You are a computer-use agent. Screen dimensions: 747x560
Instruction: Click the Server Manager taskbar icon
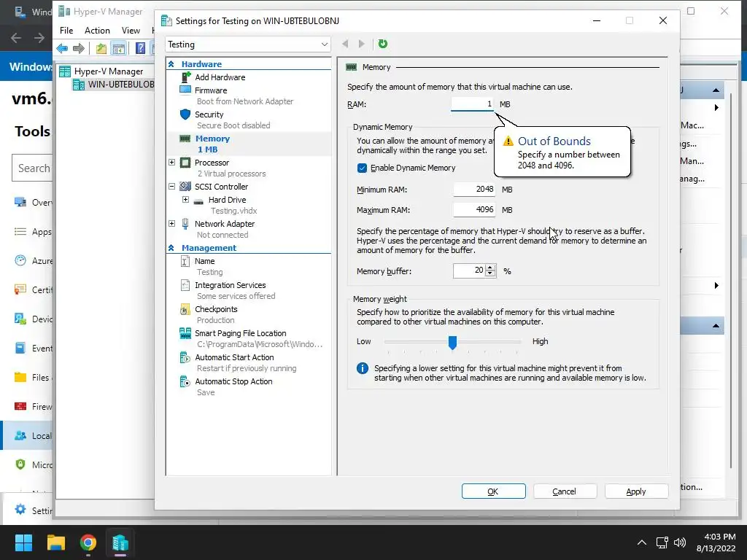tap(120, 542)
